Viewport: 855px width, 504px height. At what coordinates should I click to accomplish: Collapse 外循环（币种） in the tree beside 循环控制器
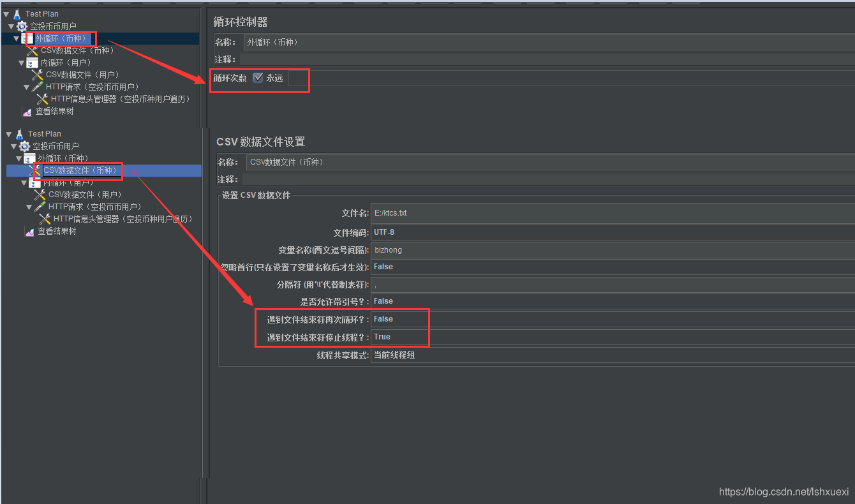tap(17, 39)
